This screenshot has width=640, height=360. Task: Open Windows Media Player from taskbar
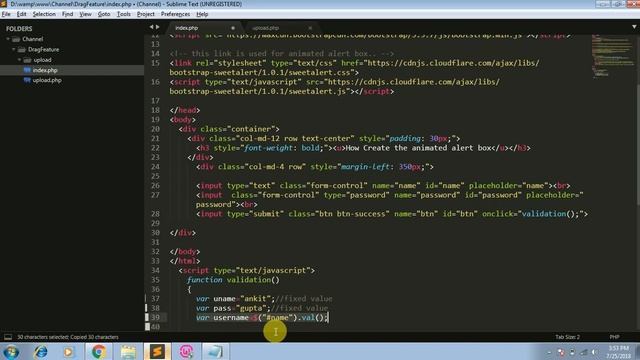click(x=68, y=351)
